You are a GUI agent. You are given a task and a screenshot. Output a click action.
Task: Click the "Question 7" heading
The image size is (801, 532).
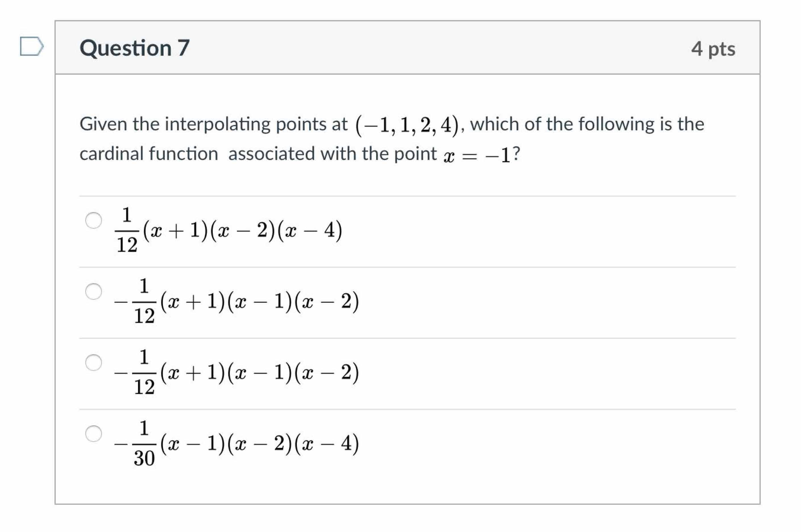134,48
